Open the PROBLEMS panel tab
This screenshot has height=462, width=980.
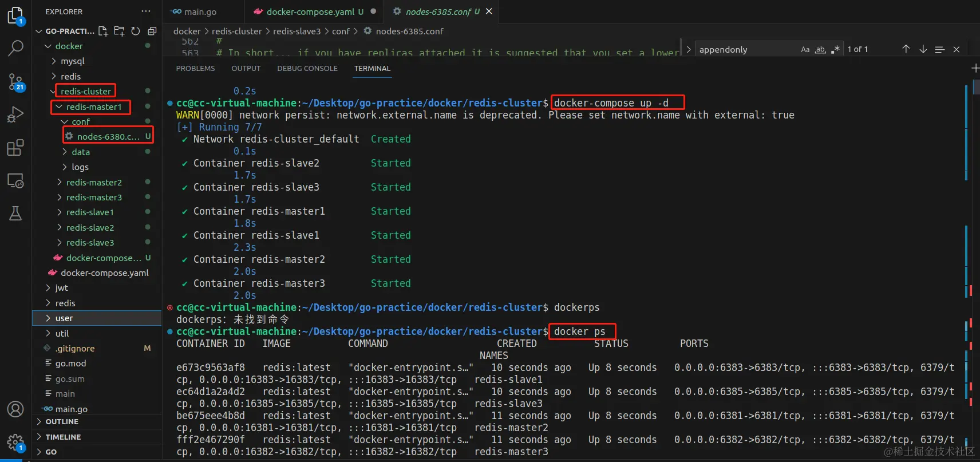point(195,68)
